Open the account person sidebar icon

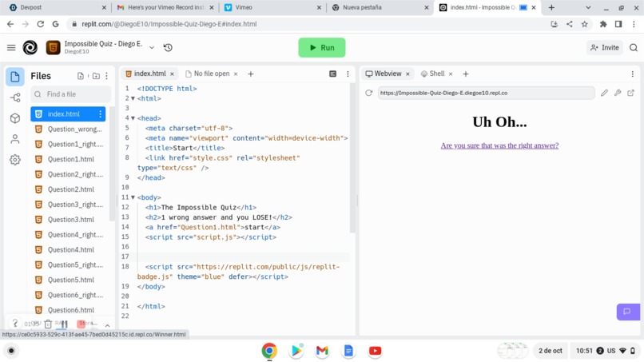(x=15, y=139)
